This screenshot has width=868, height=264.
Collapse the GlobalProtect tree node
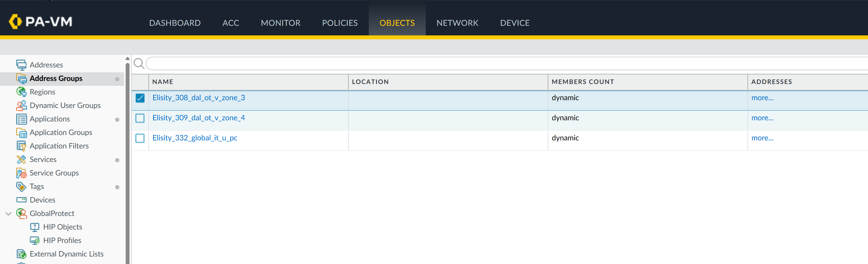coord(8,213)
